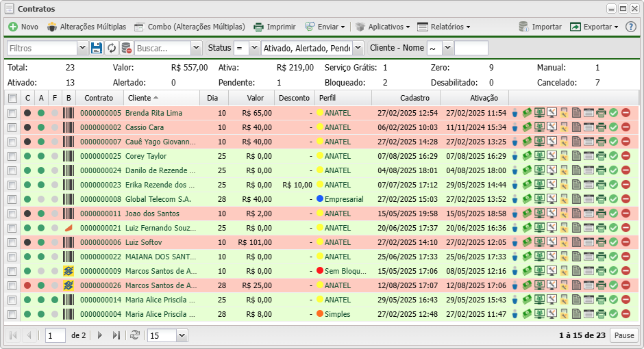The height and width of the screenshot is (349, 644).
Task: Click green checkmark icon in Global Telecom row
Action: tap(613, 199)
